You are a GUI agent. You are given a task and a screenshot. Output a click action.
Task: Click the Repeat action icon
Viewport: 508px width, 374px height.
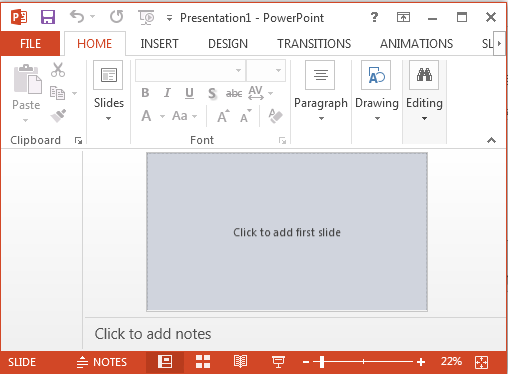coord(117,17)
